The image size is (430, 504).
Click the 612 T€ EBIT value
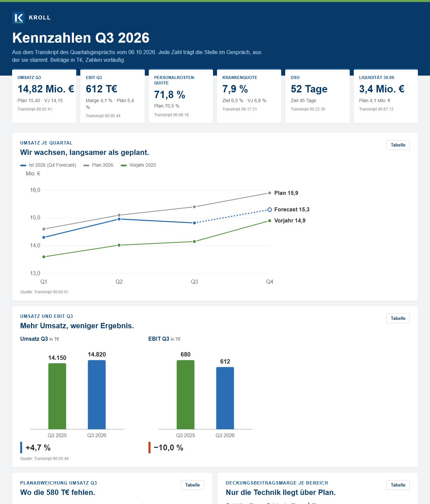click(x=101, y=89)
